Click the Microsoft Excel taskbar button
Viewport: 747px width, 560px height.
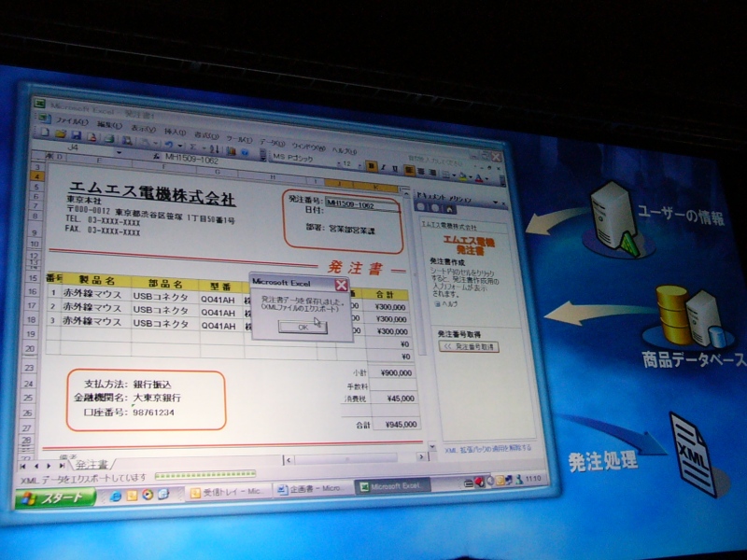click(392, 486)
